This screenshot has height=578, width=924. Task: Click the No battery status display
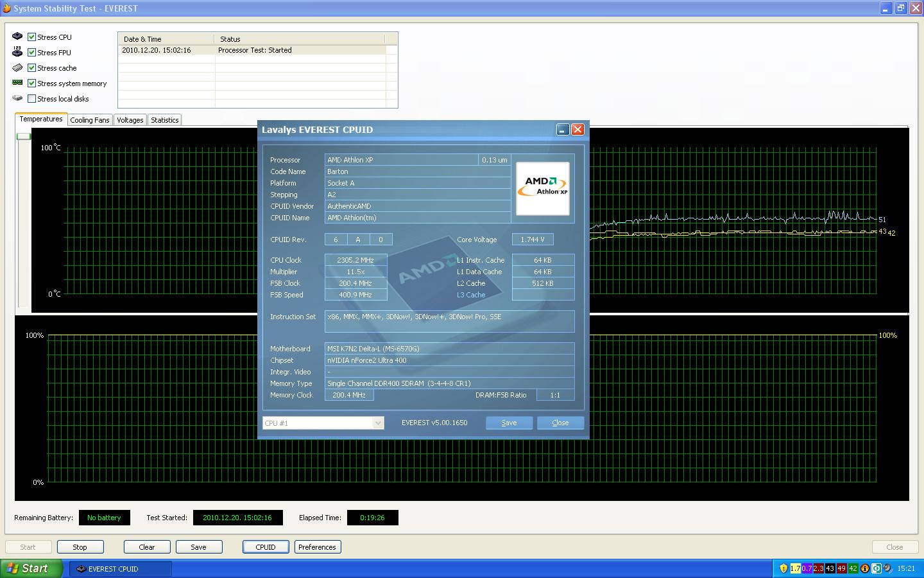click(x=104, y=518)
